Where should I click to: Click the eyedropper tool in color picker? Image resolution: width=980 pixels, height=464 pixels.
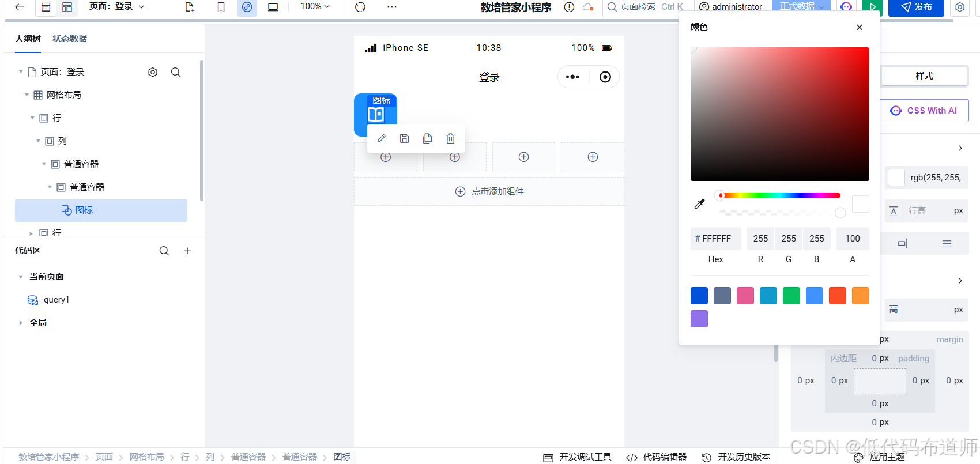pyautogui.click(x=699, y=203)
